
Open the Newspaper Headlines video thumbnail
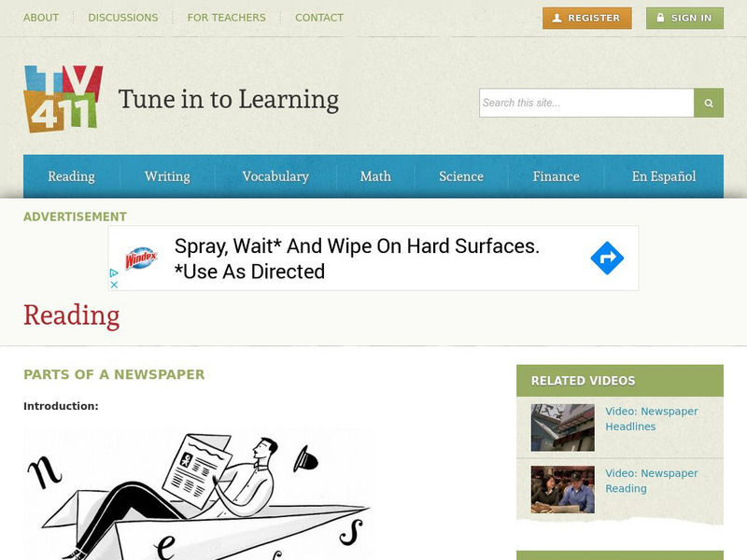click(563, 427)
